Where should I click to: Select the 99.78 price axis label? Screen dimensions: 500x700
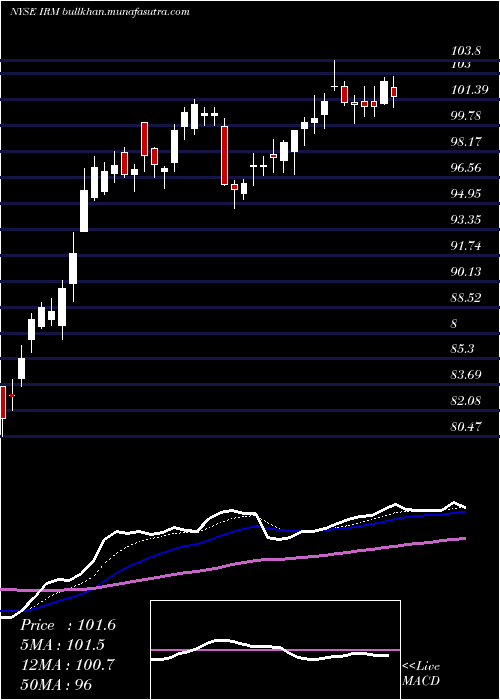pos(466,116)
